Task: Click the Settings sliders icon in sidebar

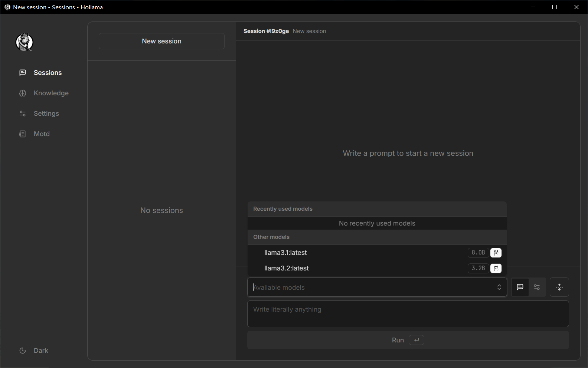Action: click(x=23, y=114)
